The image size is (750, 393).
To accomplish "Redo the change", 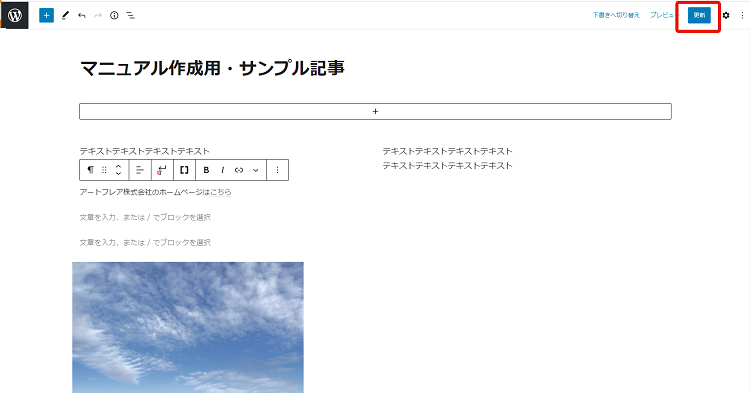I will [98, 16].
